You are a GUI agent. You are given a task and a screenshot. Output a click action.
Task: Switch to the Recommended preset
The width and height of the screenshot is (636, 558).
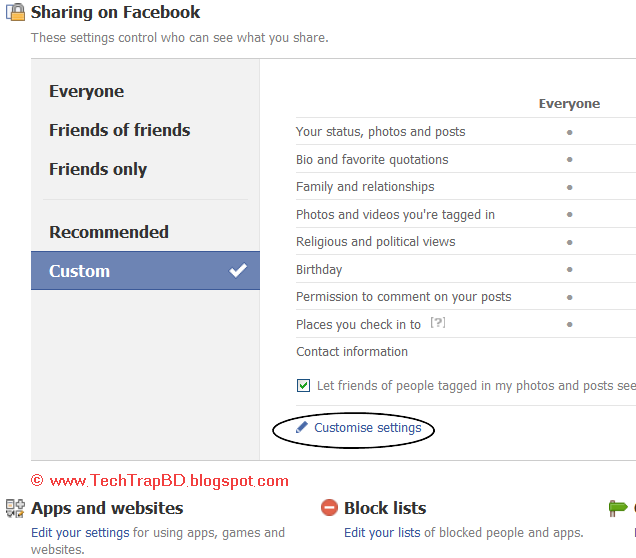coord(109,232)
